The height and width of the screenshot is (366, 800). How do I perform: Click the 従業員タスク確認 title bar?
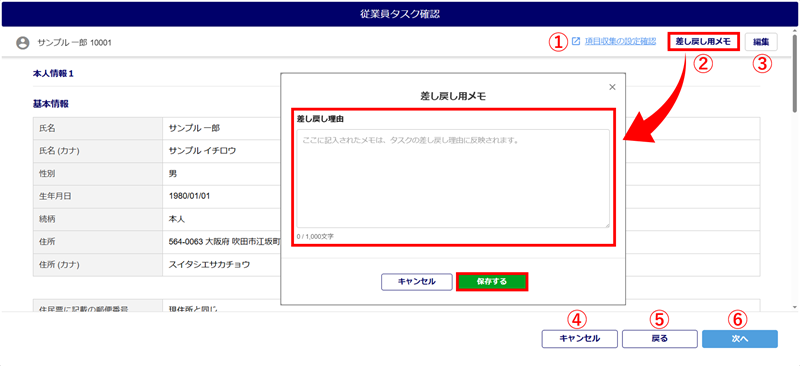[400, 14]
